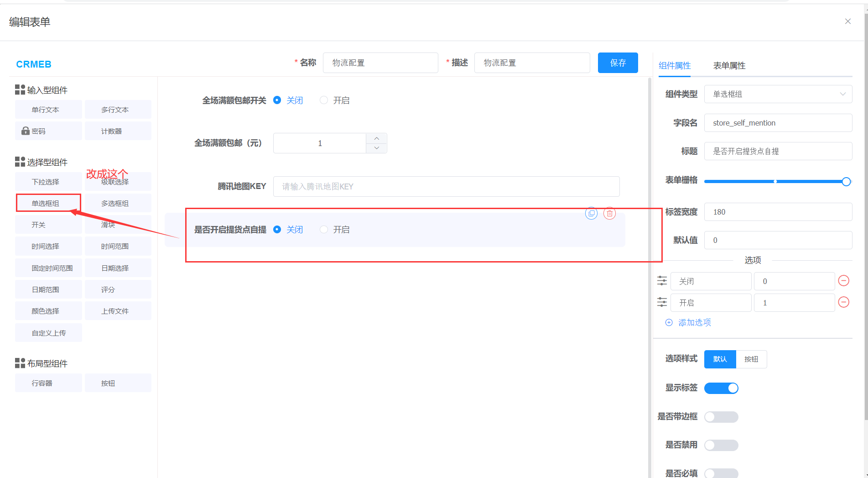Add a 评分 component
This screenshot has height=478, width=868.
pyautogui.click(x=118, y=289)
